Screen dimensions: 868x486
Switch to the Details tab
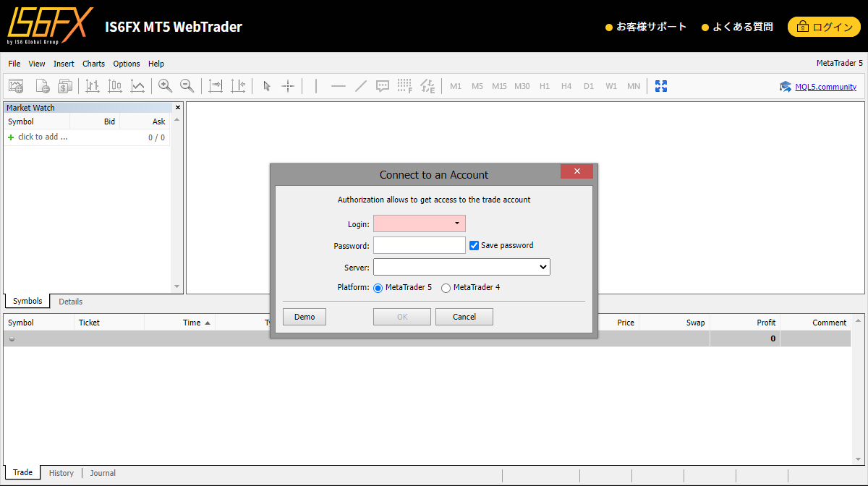[71, 302]
